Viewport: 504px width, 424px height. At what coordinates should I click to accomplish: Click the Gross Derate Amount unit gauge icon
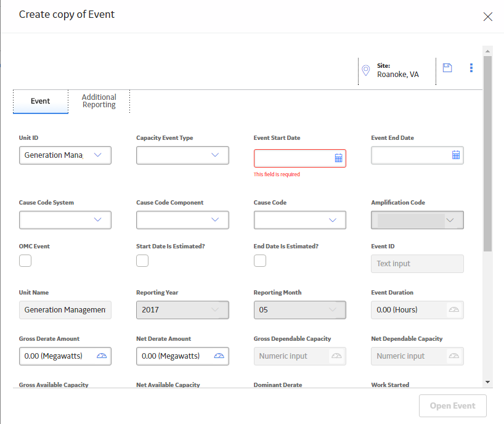pyautogui.click(x=102, y=356)
